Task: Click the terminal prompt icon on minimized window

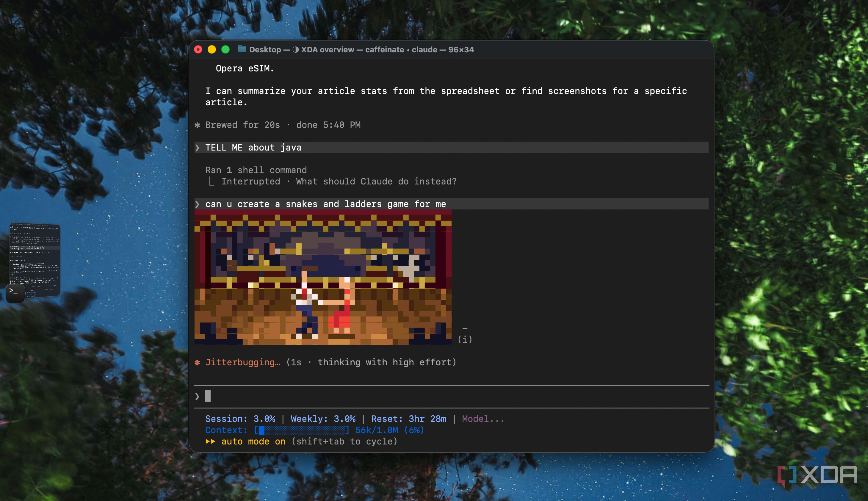Action: [15, 293]
